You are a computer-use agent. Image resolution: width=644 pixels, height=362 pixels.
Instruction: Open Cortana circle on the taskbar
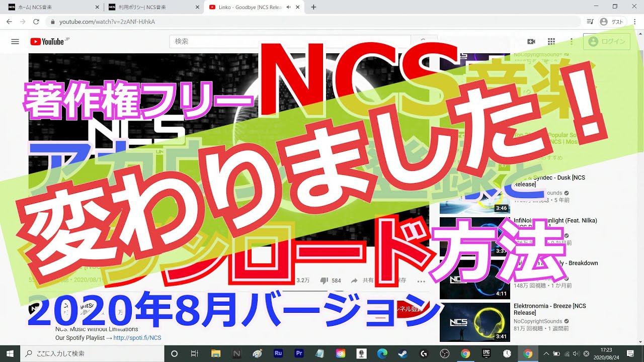coord(175,353)
